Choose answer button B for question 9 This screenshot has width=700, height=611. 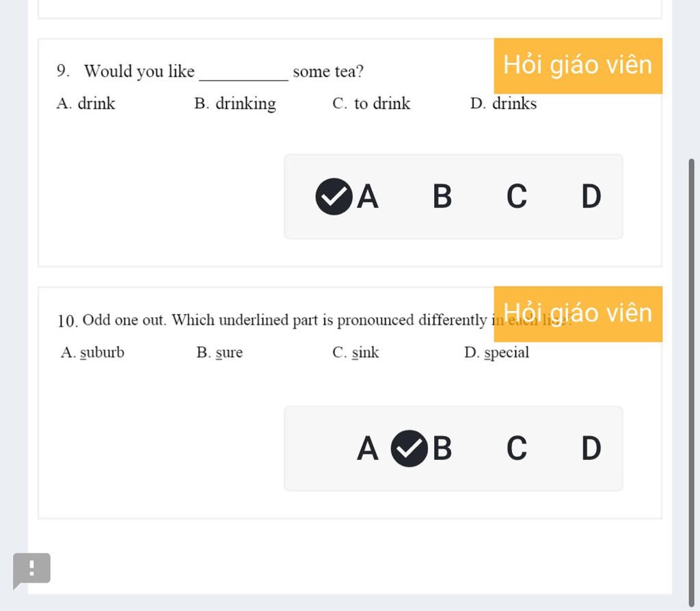tap(442, 197)
